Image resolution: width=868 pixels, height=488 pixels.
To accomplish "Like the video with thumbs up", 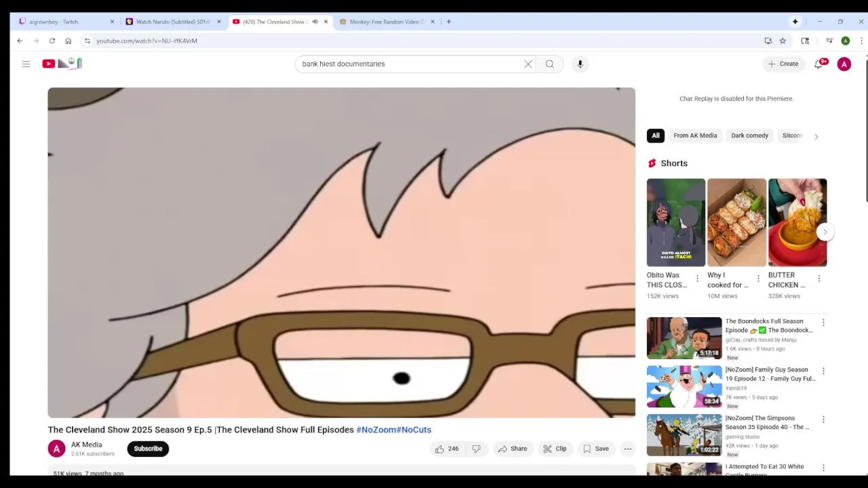I will [446, 449].
